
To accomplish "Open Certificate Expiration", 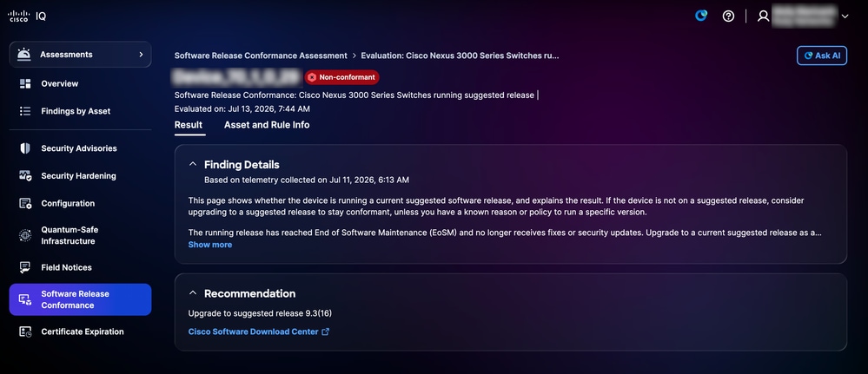I will pos(83,331).
